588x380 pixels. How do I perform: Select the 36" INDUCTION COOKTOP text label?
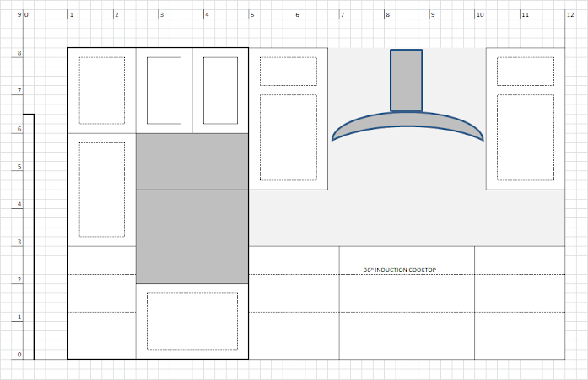[x=399, y=270]
